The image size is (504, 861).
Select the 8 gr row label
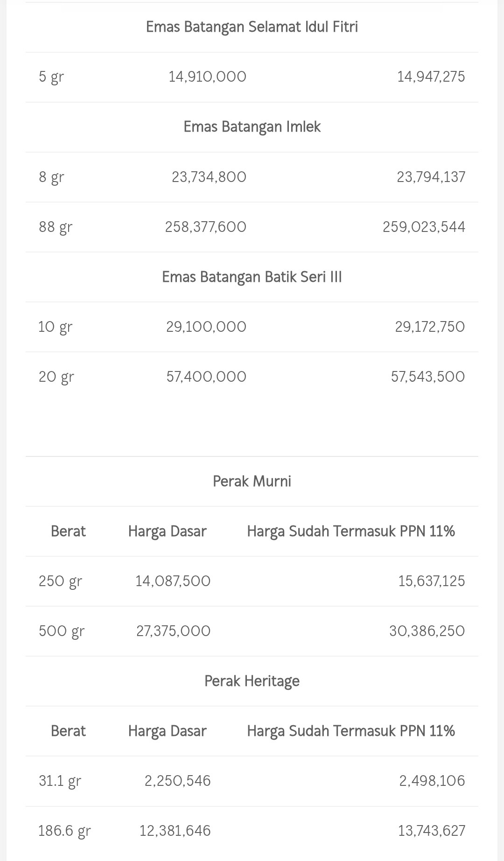click(51, 177)
